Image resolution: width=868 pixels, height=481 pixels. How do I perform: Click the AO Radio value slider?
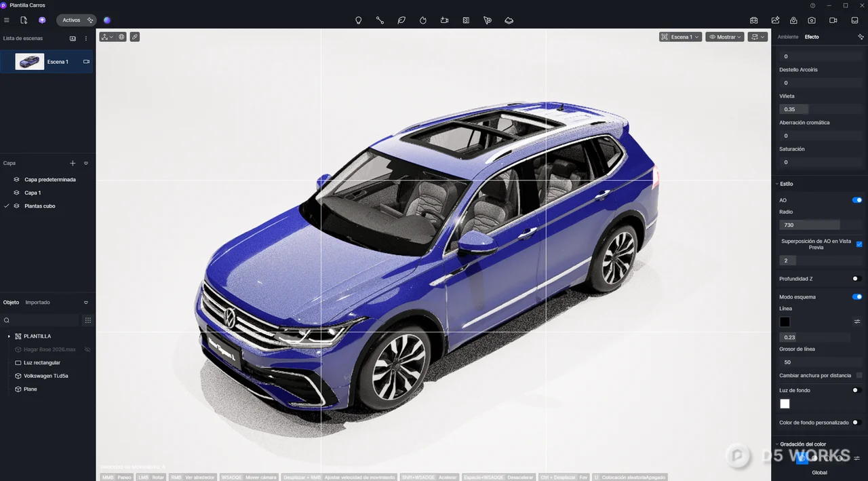tap(821, 225)
